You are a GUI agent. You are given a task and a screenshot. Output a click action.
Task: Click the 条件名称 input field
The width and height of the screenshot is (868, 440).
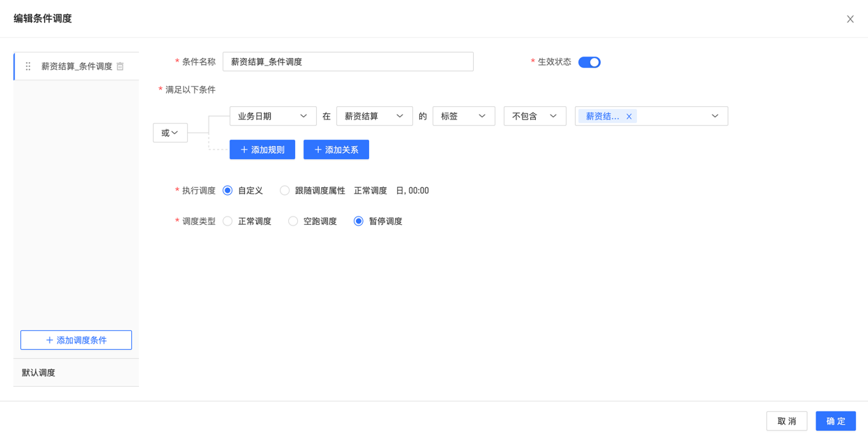pos(348,61)
